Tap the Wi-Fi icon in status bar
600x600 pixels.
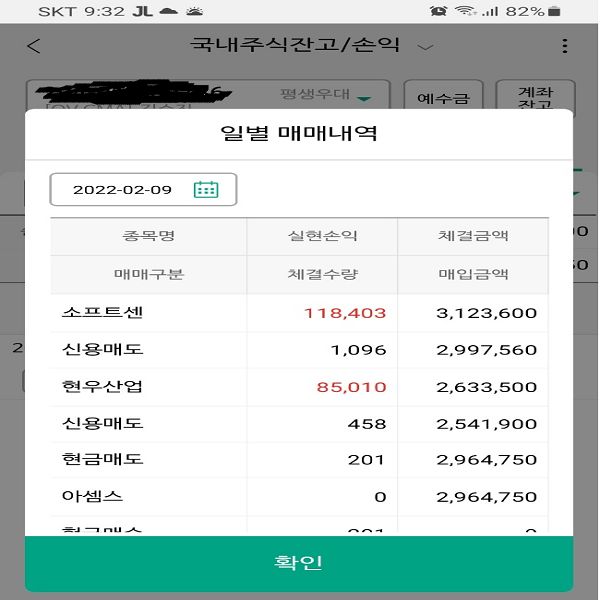point(464,11)
